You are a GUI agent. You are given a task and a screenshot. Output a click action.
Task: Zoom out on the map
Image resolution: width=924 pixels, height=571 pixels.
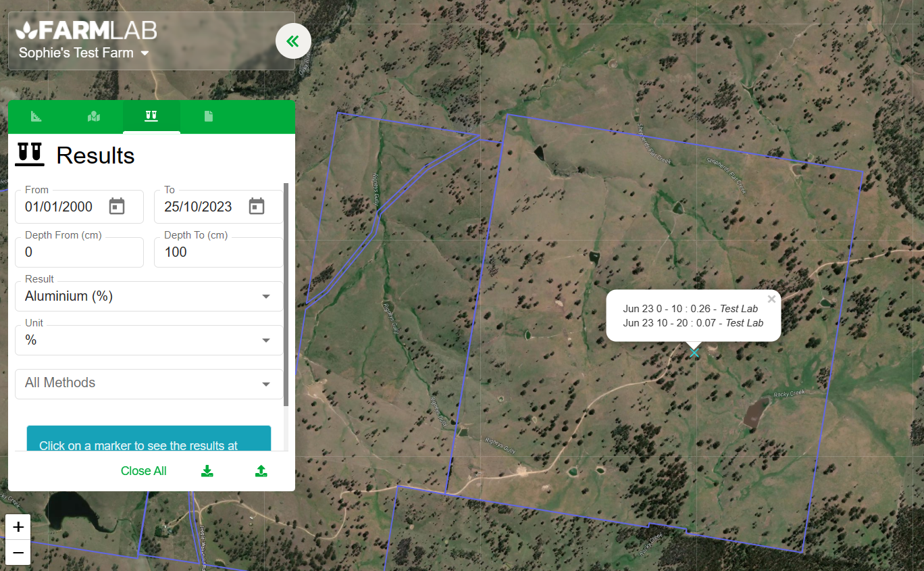(18, 553)
